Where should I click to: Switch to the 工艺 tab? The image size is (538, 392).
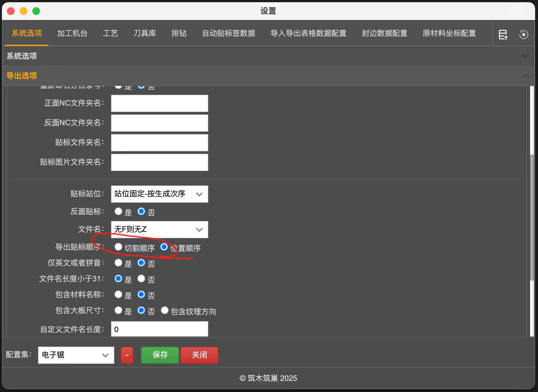pyautogui.click(x=110, y=33)
